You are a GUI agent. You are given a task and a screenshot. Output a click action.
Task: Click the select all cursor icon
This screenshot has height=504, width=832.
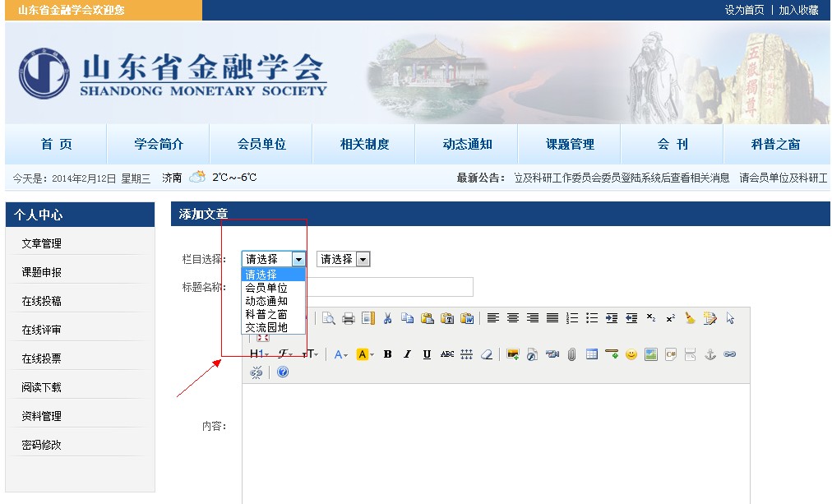click(730, 318)
